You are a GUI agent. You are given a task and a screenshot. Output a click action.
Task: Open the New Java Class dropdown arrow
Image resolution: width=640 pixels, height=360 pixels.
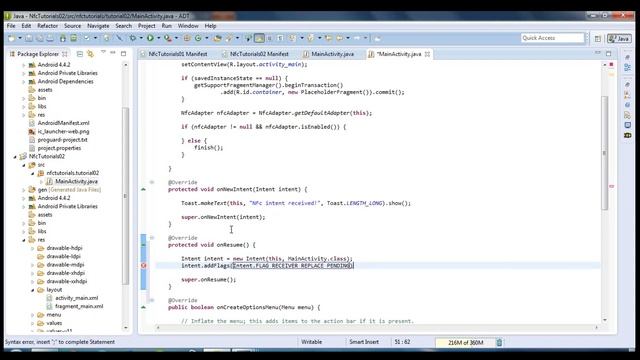coord(207,38)
